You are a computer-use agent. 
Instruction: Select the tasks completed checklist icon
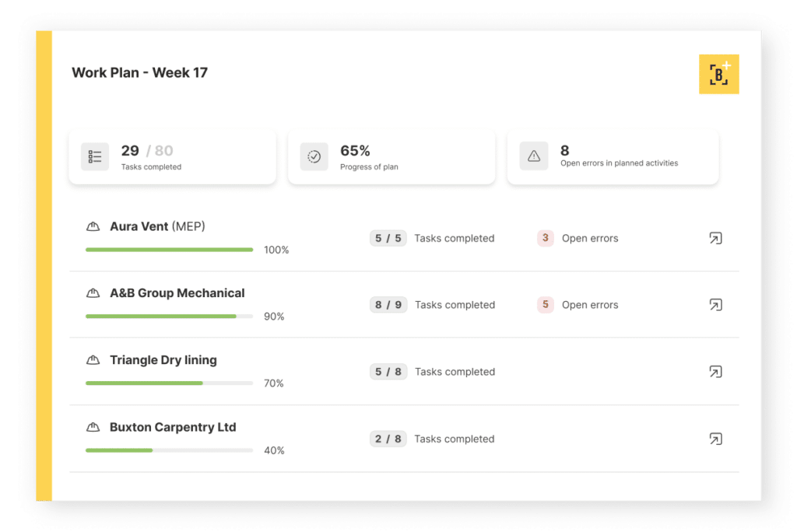pyautogui.click(x=94, y=156)
